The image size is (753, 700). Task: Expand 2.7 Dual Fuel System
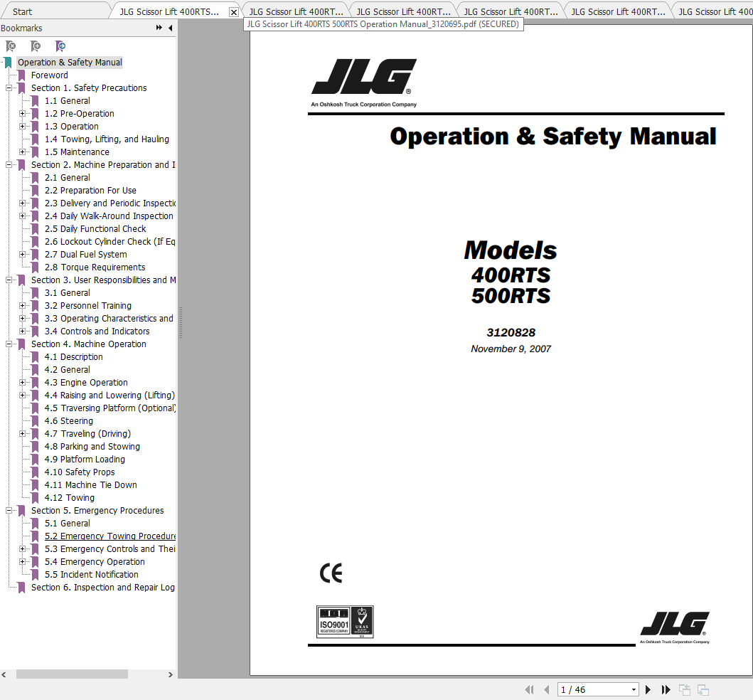(x=22, y=255)
